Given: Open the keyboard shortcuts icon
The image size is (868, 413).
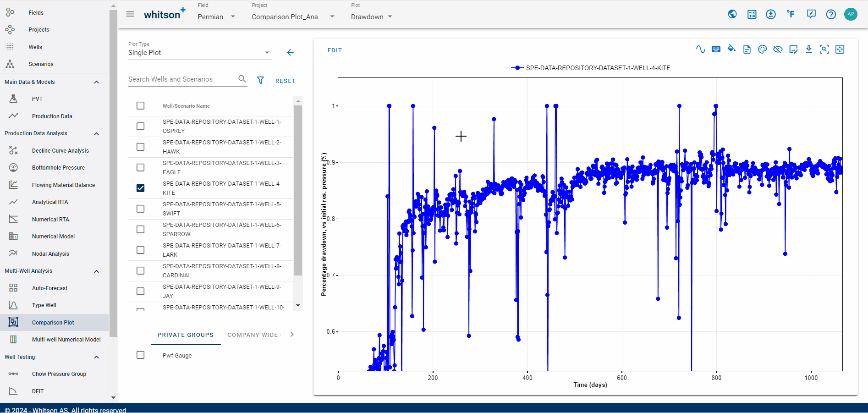Looking at the screenshot, I should coord(716,50).
